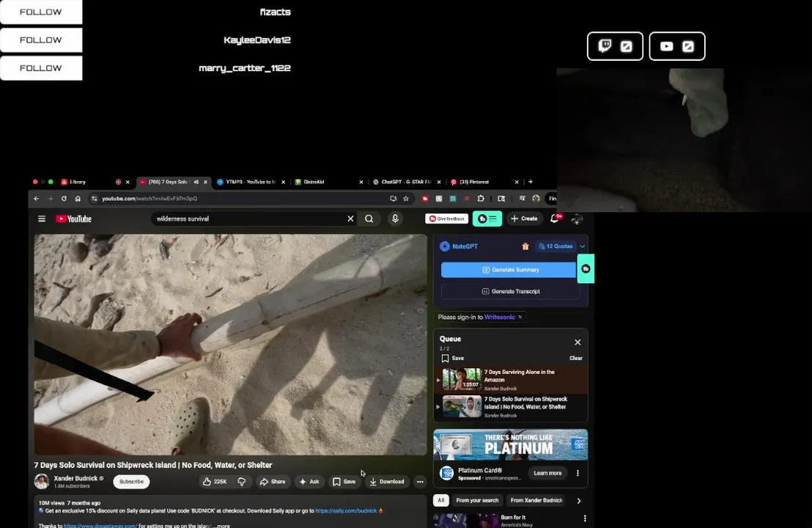The height and width of the screenshot is (528, 812).
Task: Dismiss the Writesonic sign-in notice
Action: coord(520,317)
